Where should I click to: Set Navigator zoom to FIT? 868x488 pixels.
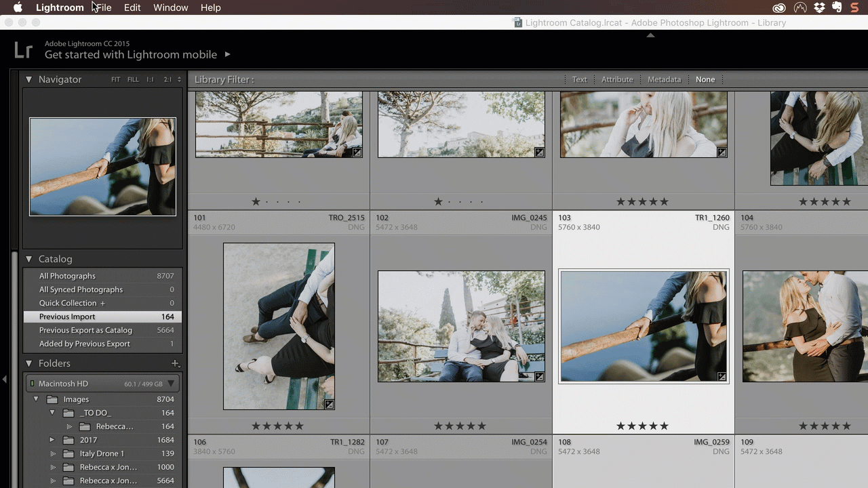(x=115, y=79)
